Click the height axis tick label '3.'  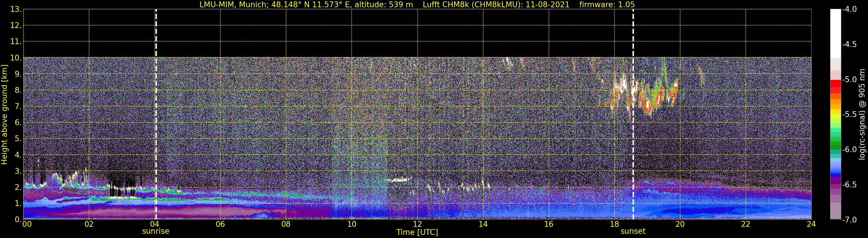[18, 171]
